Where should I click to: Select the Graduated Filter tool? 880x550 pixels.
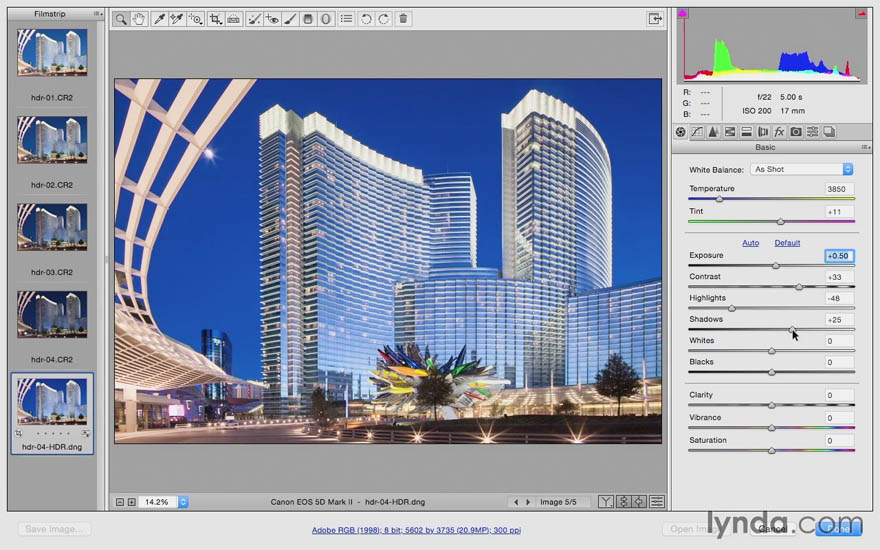pos(308,19)
